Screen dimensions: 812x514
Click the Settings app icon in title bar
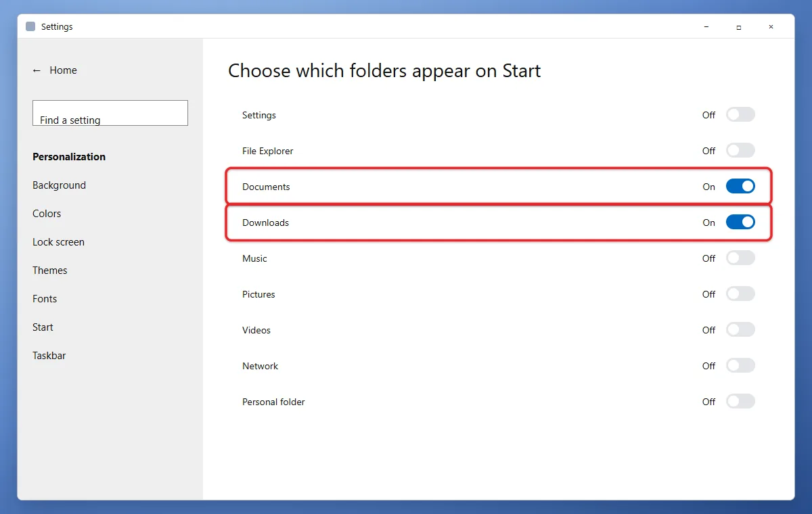click(x=30, y=27)
